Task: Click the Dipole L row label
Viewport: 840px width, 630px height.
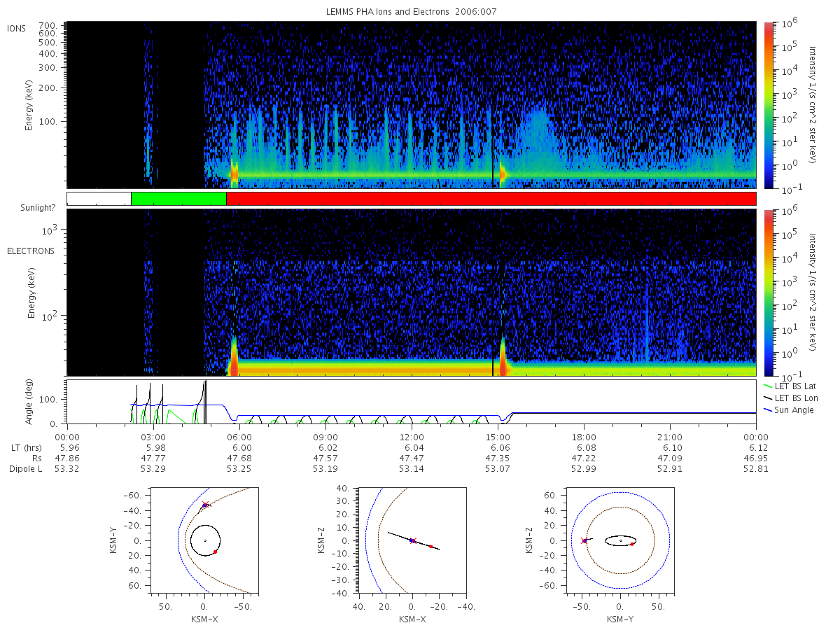Action: [25, 469]
